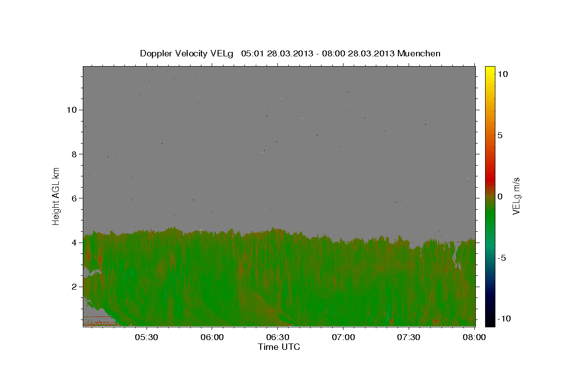
Task: Select the 'Height AGL km' y-axis label
Action: point(56,196)
